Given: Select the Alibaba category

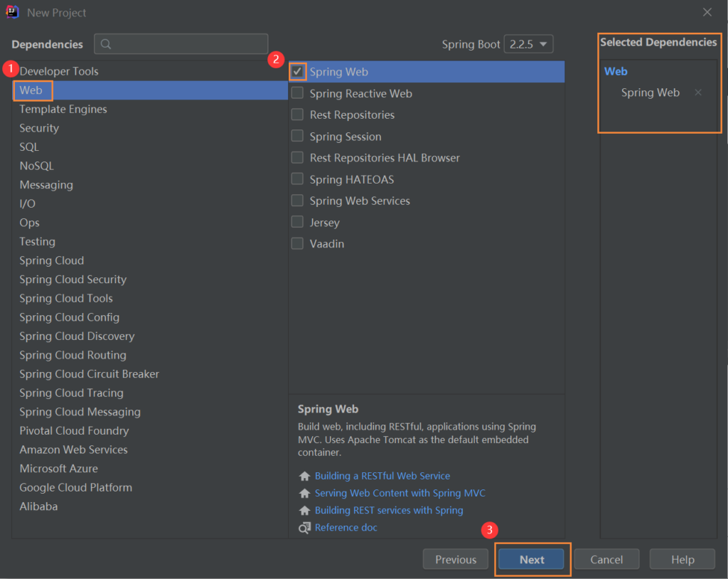Looking at the screenshot, I should (x=150, y=506).
